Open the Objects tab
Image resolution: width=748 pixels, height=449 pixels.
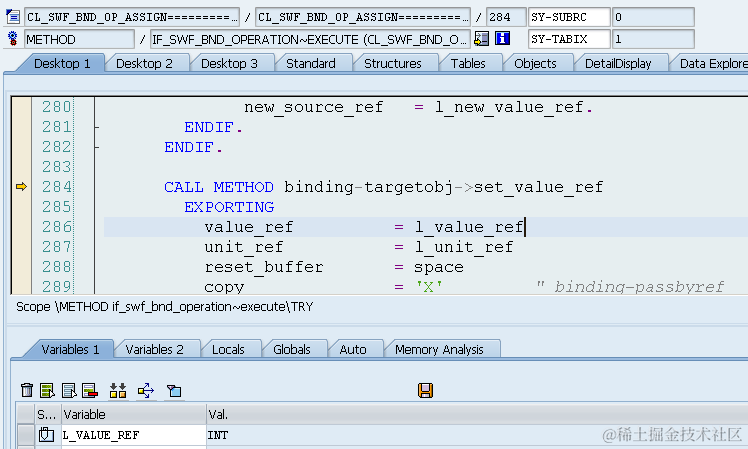point(535,63)
